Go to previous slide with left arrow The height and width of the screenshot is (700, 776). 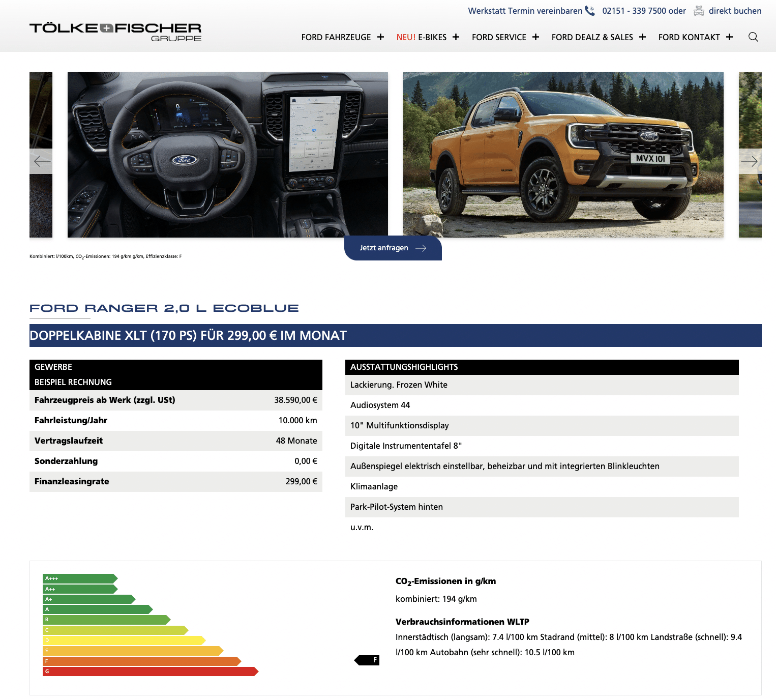(x=42, y=161)
